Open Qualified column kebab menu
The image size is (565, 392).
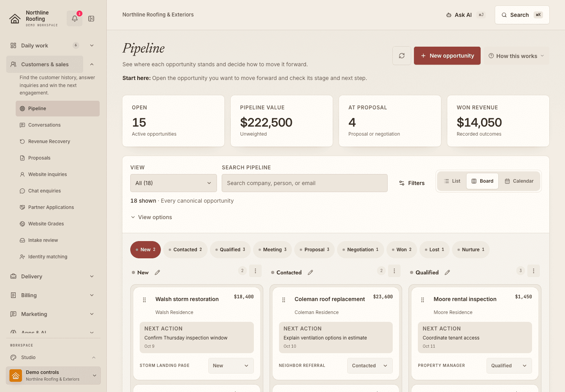point(534,271)
